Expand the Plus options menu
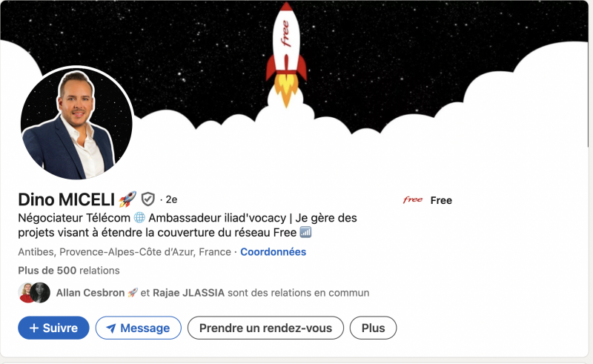The image size is (593, 364). coord(374,328)
